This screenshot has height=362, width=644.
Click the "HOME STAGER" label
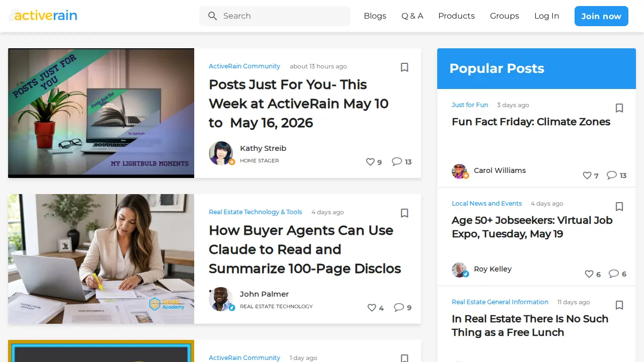tap(259, 161)
